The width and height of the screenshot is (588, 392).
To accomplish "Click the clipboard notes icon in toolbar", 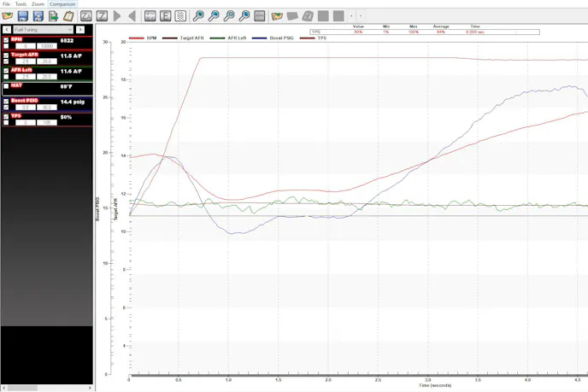I will tap(68, 16).
